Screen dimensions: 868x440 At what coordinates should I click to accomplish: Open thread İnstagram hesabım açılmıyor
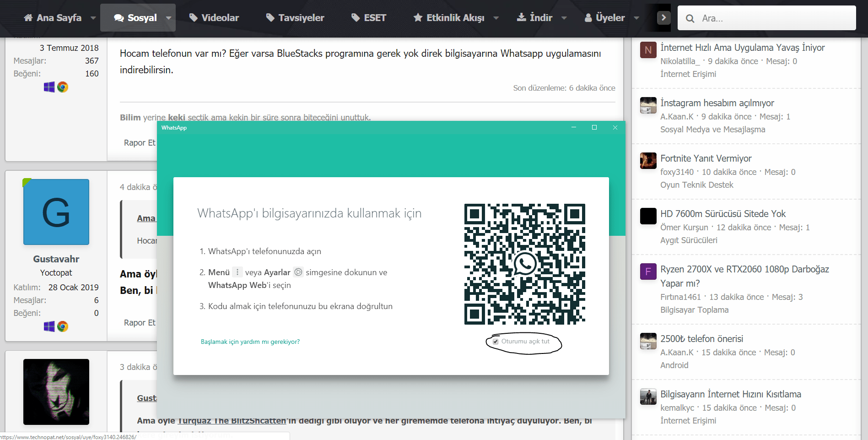coord(717,103)
